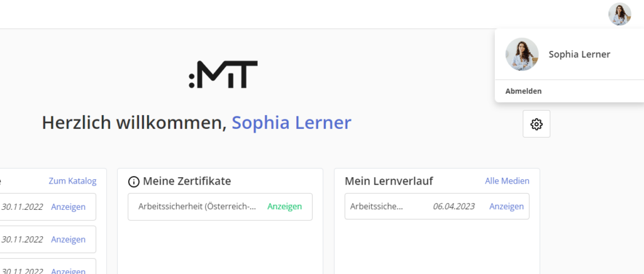
Task: Click the 06.04.2023 date in Mein Lernverlauf
Action: pyautogui.click(x=453, y=206)
